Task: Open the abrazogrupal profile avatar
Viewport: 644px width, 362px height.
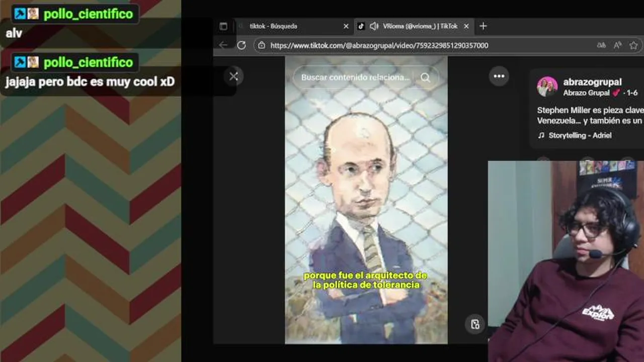Action: pos(547,86)
